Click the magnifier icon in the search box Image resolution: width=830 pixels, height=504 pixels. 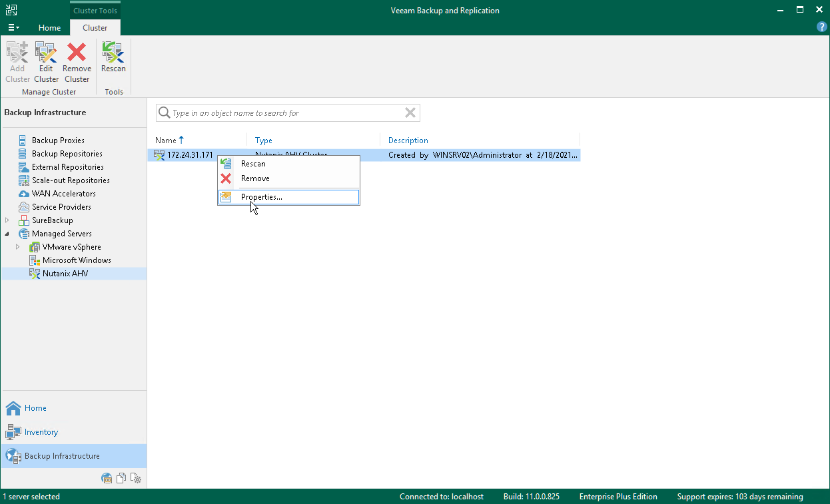[x=163, y=113]
